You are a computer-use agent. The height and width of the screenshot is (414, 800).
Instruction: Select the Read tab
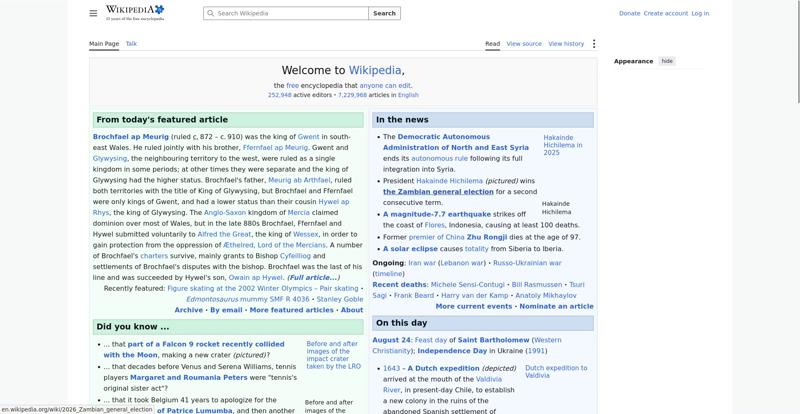coord(492,44)
